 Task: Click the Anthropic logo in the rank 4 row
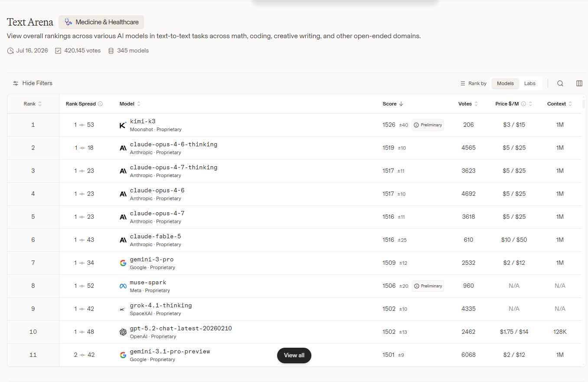[x=123, y=194]
